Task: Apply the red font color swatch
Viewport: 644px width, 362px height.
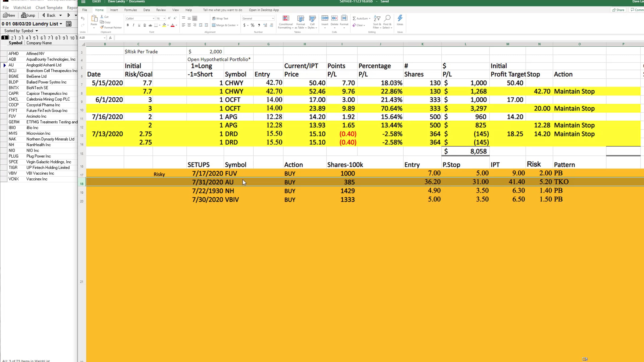Action: click(173, 25)
